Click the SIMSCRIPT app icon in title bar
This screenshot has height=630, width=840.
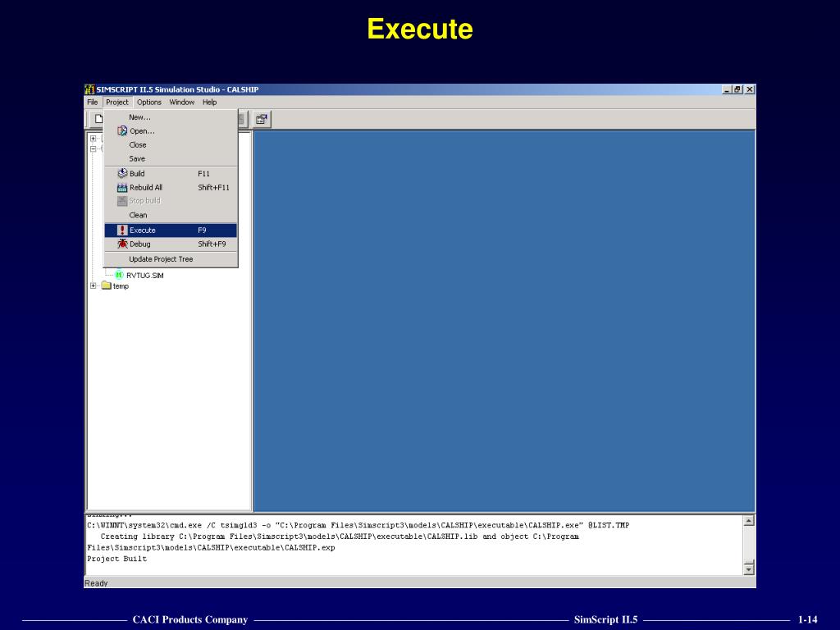[89, 89]
